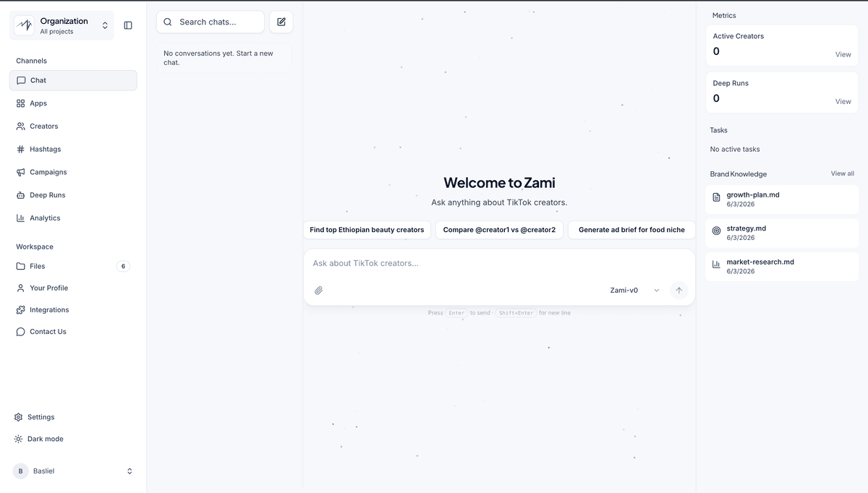Go to Deep Runs
The height and width of the screenshot is (493, 868).
point(73,195)
